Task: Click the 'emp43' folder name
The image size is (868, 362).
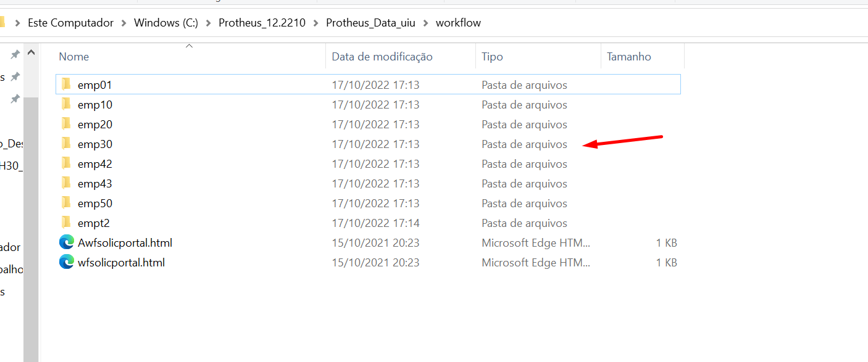Action: tap(94, 183)
